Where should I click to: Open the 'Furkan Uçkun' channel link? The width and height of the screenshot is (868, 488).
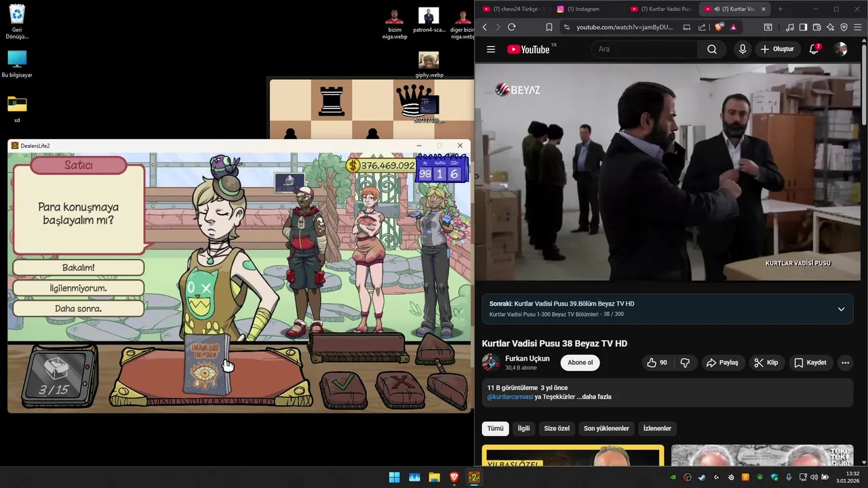point(528,359)
